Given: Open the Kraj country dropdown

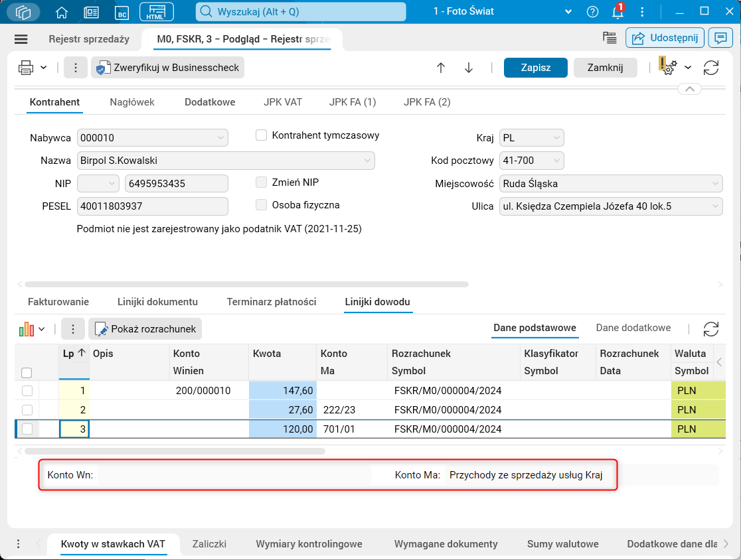Looking at the screenshot, I should pyautogui.click(x=556, y=138).
